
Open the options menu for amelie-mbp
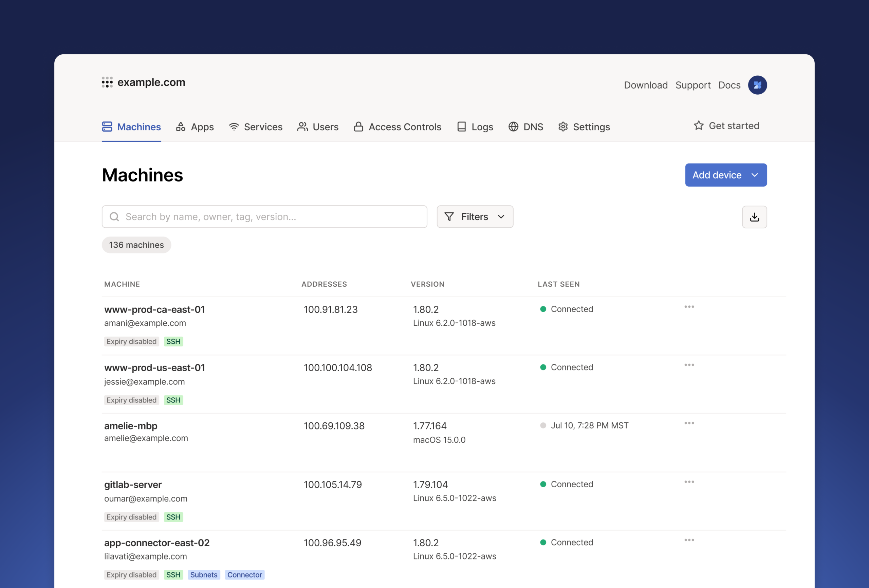689,423
